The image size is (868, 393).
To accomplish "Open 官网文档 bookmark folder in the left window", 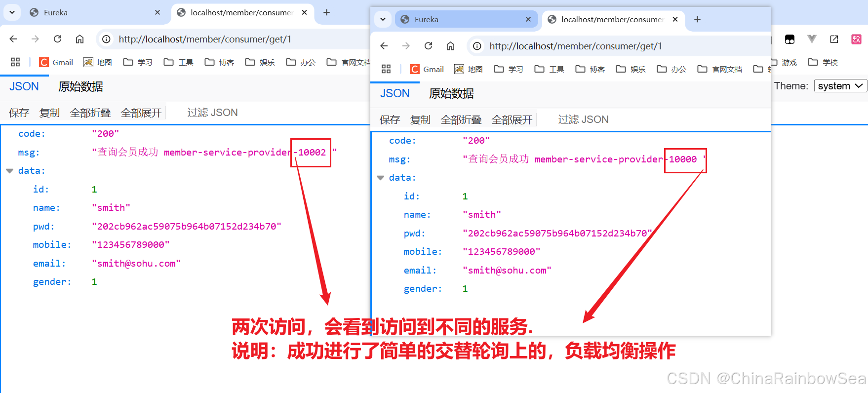I will [348, 62].
